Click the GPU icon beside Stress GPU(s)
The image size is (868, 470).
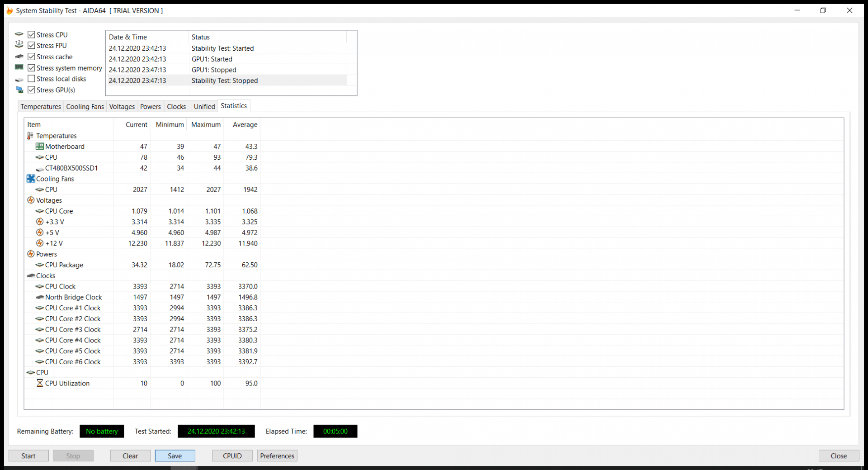point(19,90)
